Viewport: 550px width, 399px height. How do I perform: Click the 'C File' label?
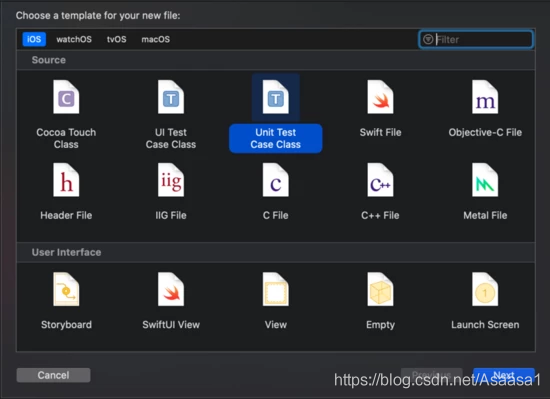[276, 215]
